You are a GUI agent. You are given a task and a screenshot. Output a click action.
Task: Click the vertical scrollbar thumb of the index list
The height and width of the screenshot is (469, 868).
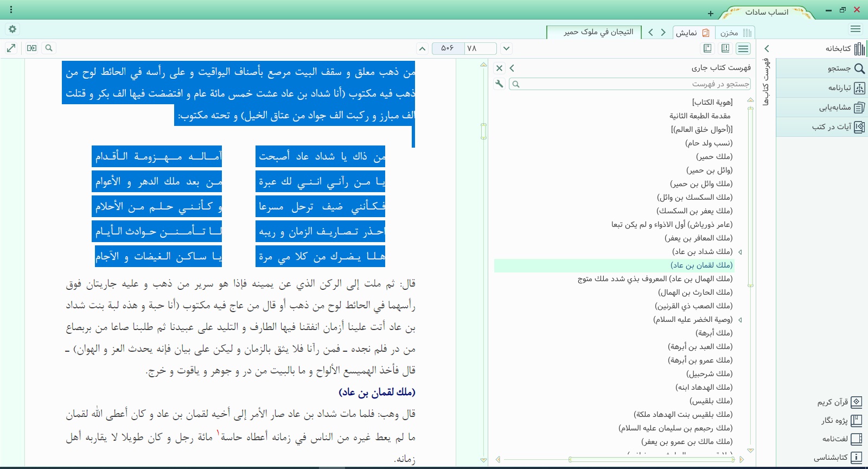coord(751,197)
